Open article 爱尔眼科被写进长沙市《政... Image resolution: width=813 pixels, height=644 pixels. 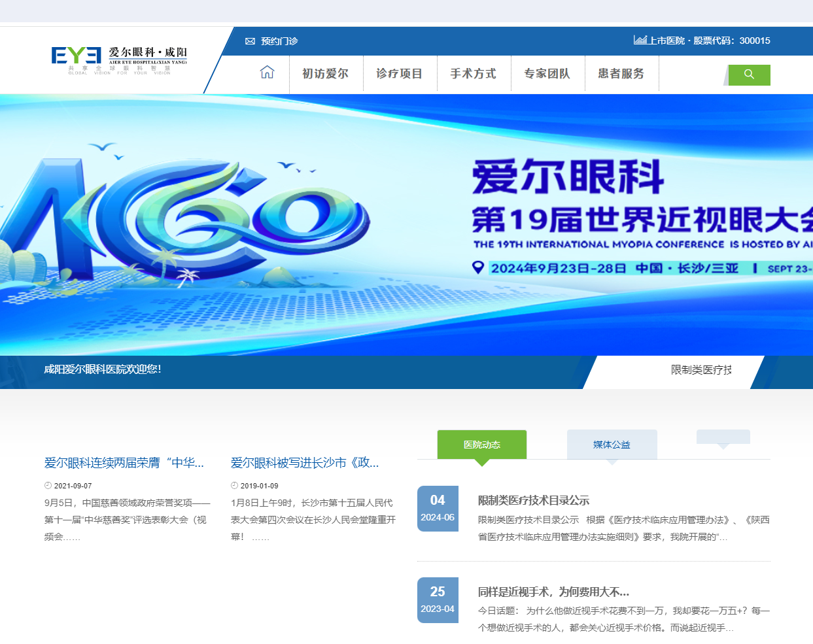305,463
